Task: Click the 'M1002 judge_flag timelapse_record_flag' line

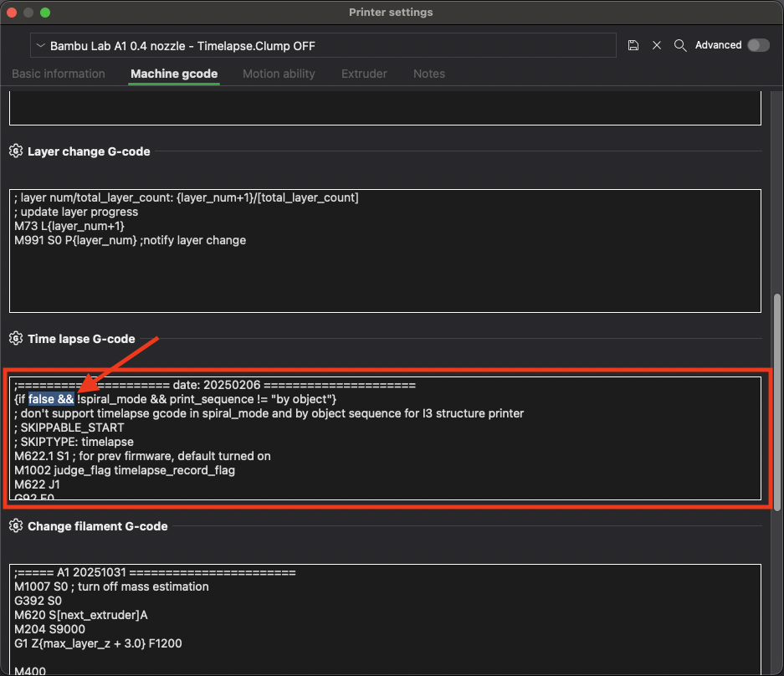Action: (x=125, y=470)
